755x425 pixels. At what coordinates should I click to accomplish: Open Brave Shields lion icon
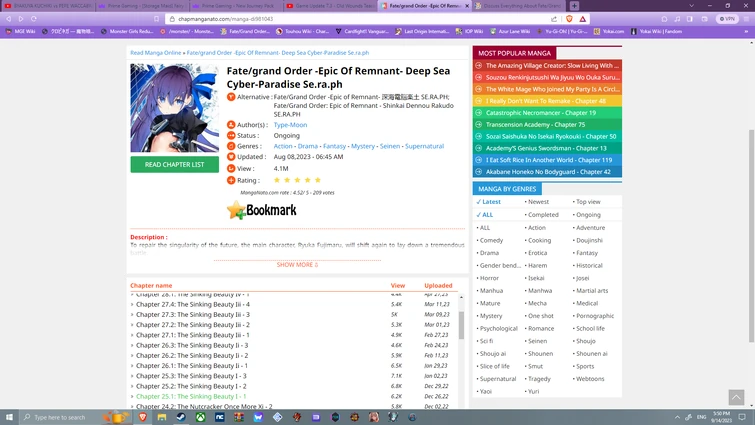(569, 19)
